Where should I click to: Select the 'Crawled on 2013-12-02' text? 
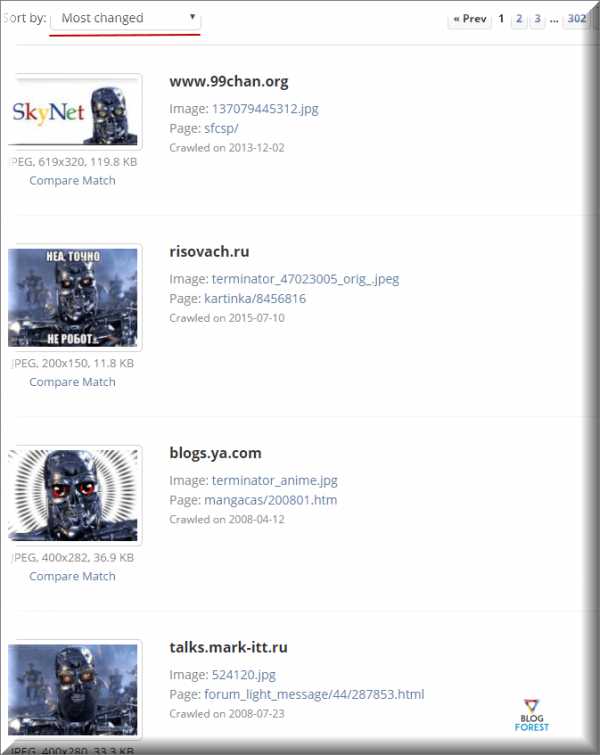click(227, 148)
